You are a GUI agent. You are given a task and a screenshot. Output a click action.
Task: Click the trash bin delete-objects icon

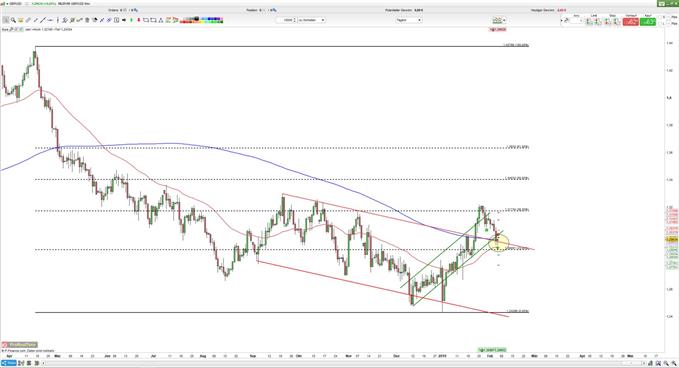click(87, 20)
